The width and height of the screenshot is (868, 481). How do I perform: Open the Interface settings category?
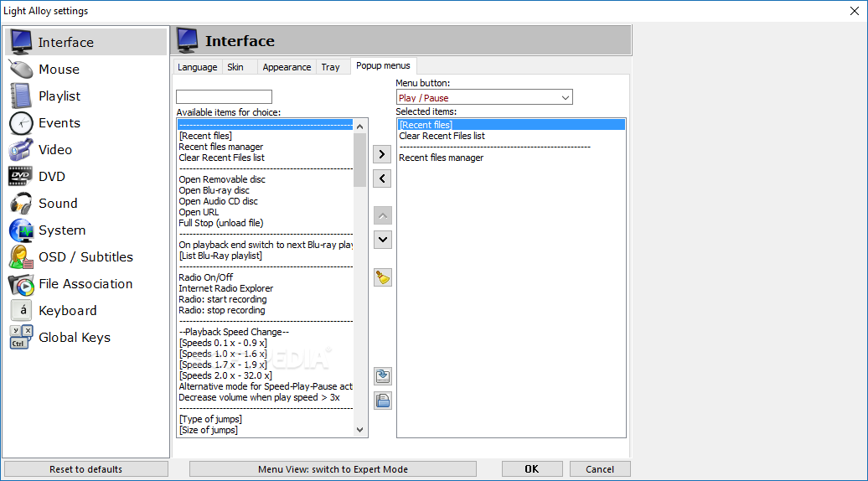coord(85,42)
